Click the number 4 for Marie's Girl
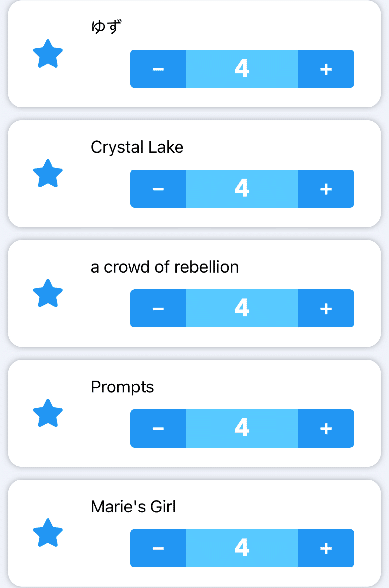Screen dimensions: 389x588 [x=242, y=548]
